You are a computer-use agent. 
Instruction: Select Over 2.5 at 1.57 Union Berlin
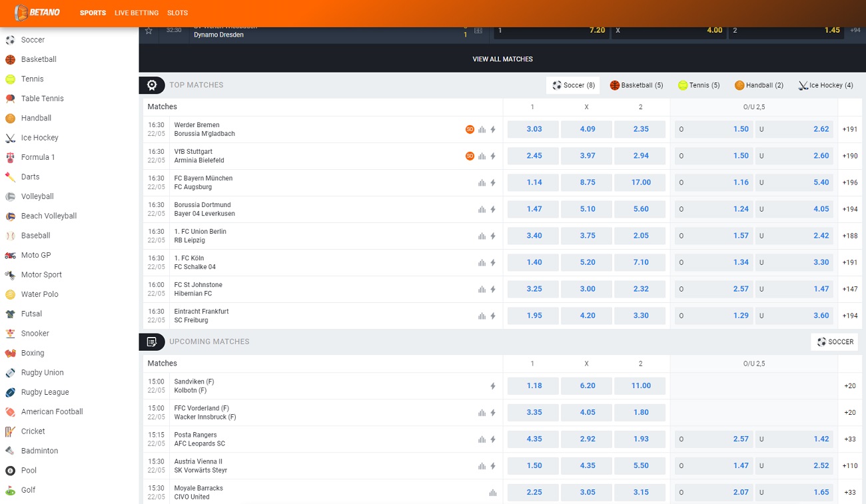coord(713,236)
